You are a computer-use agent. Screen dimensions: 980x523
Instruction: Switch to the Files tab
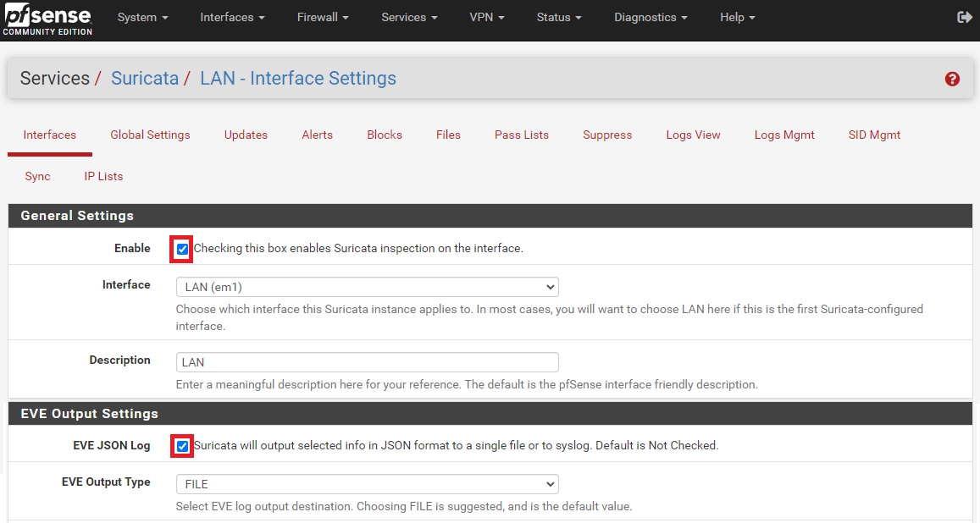448,135
